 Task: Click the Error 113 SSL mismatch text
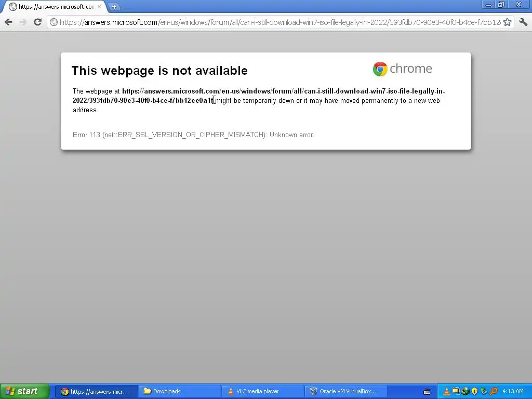(x=193, y=135)
